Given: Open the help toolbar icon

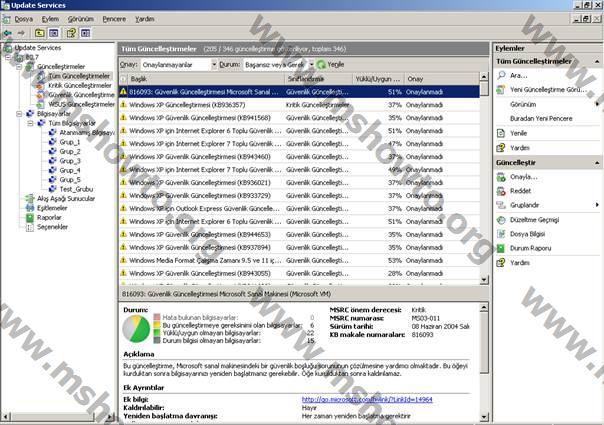Looking at the screenshot, I should 71,33.
